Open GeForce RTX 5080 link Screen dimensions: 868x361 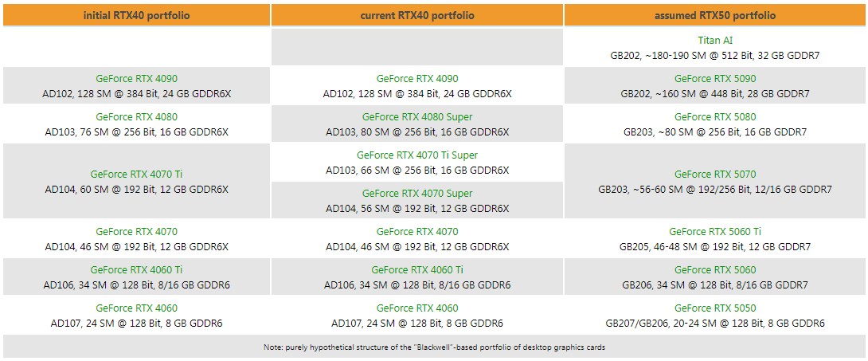click(714, 117)
